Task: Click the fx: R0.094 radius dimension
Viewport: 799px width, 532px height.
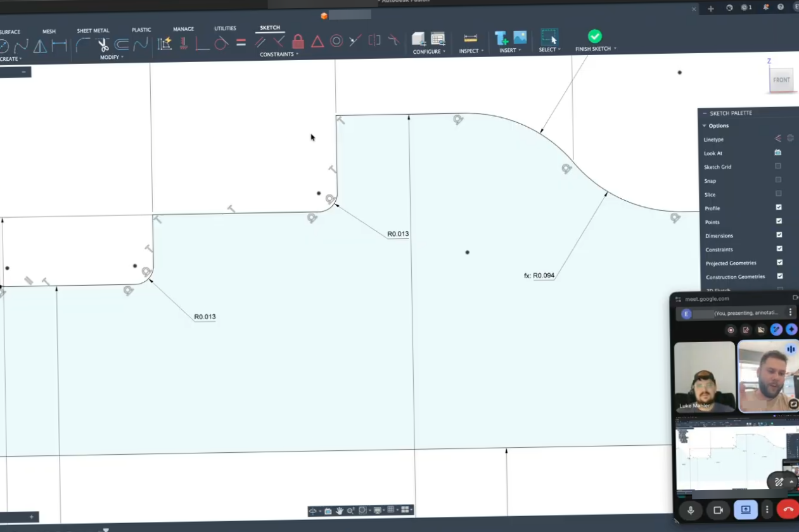Action: [539, 275]
